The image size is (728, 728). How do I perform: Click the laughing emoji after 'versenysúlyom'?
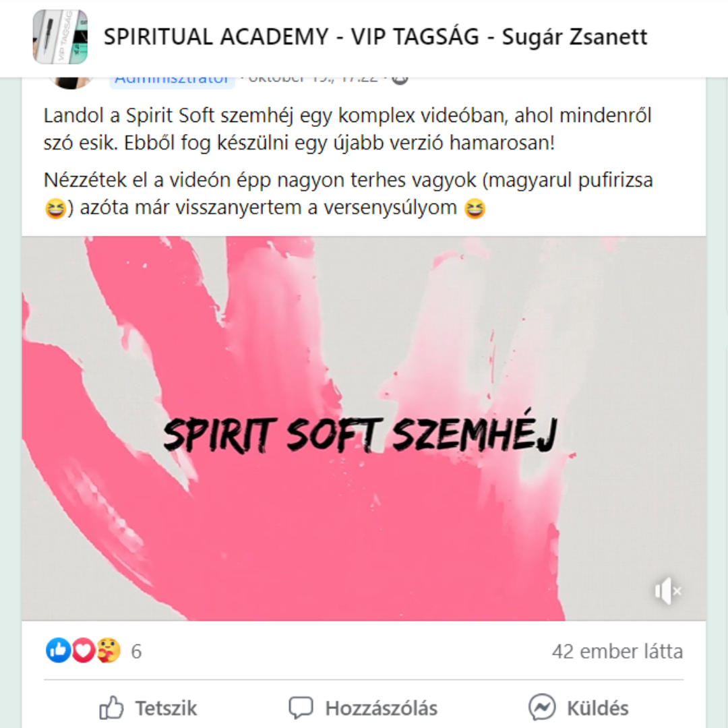coord(475,208)
